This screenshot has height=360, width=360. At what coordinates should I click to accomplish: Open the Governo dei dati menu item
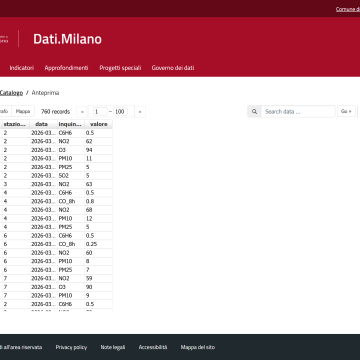pos(173,68)
